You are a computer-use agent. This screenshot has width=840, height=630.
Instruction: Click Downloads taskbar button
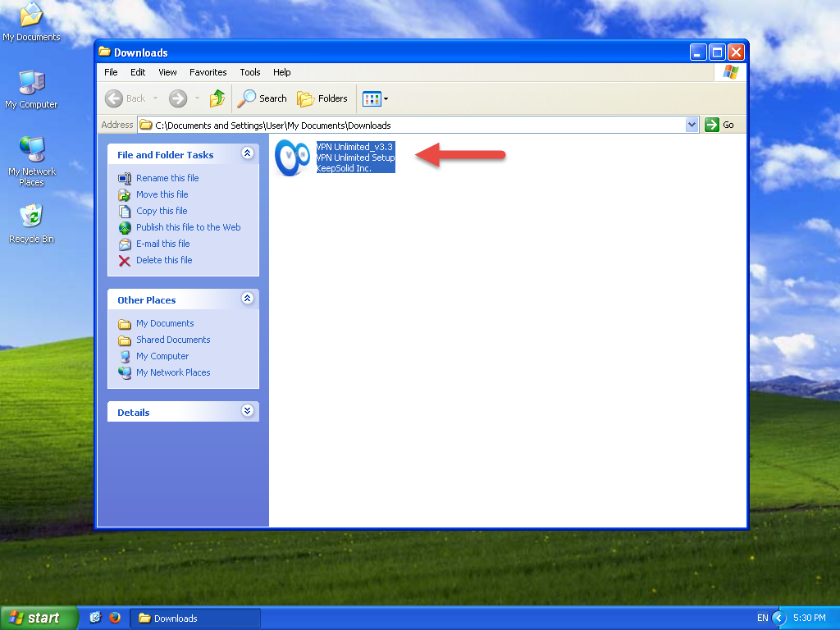point(195,619)
